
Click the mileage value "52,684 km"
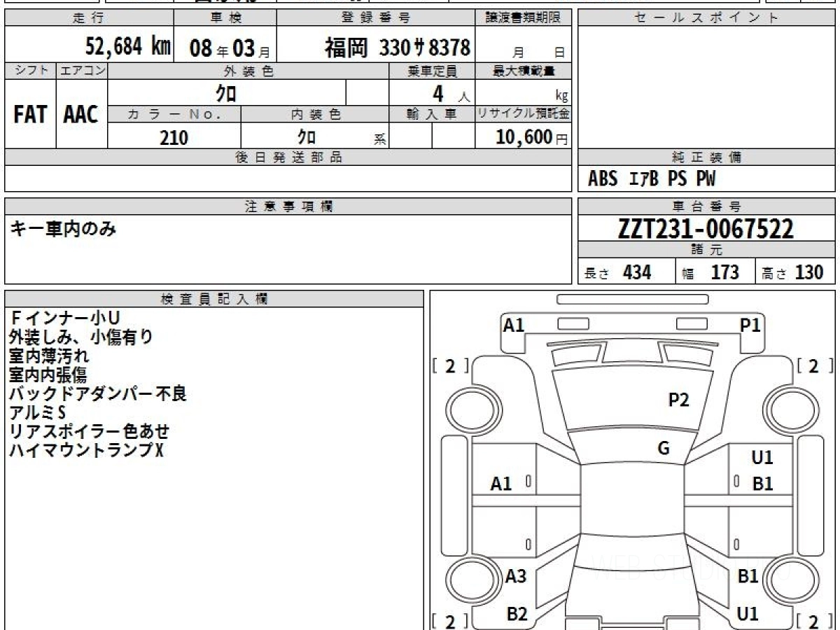coord(128,47)
